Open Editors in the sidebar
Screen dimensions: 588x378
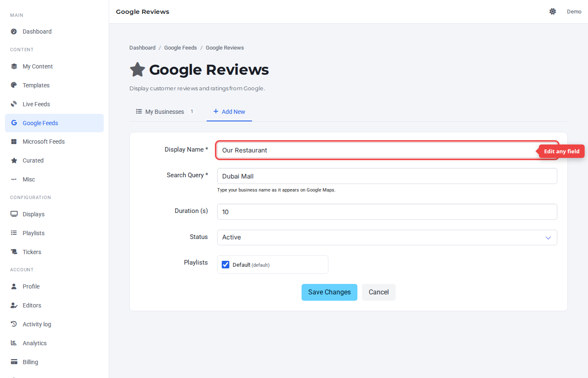[x=54, y=305]
